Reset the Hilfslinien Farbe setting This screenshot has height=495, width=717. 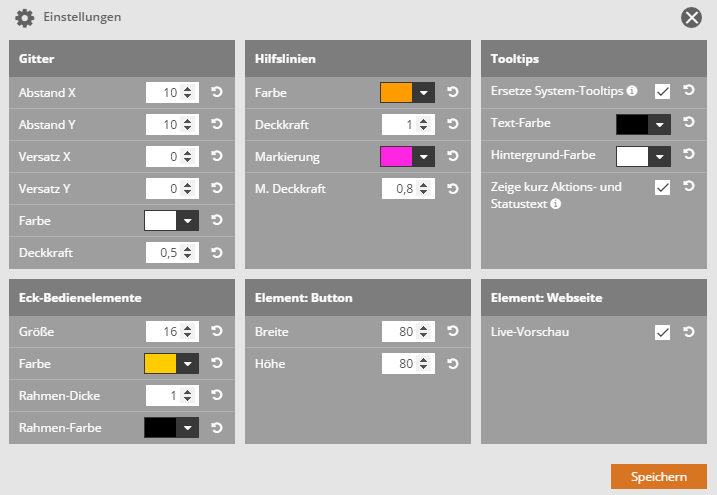453,93
